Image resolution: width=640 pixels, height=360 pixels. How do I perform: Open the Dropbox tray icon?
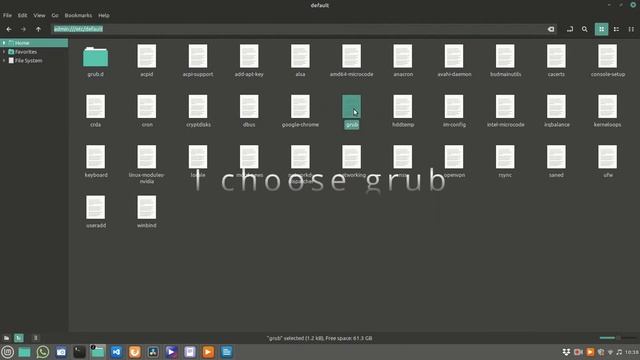[x=566, y=352]
